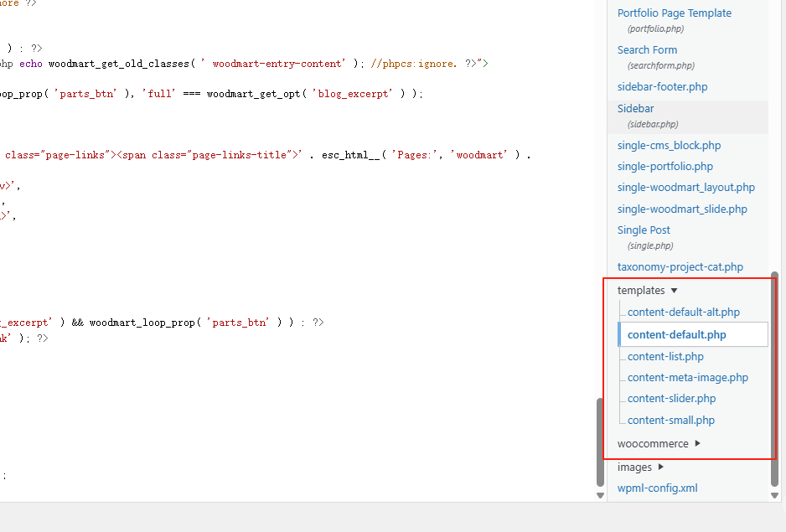Open Single Post template file
The image size is (786, 532).
coord(644,230)
